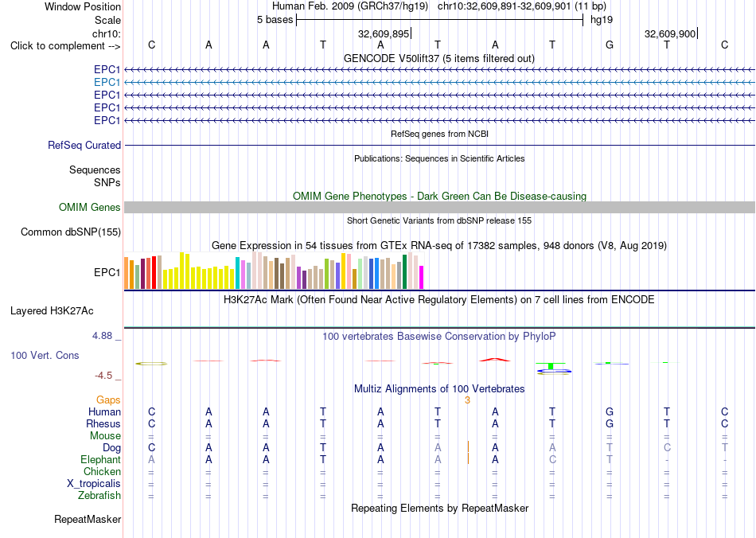Viewport: 756px width, 538px height.
Task: Click the Scale label
Action: pos(108,20)
